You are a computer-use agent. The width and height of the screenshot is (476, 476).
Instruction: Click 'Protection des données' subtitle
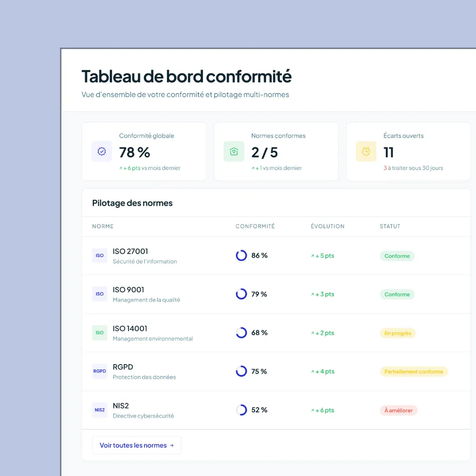pos(144,377)
